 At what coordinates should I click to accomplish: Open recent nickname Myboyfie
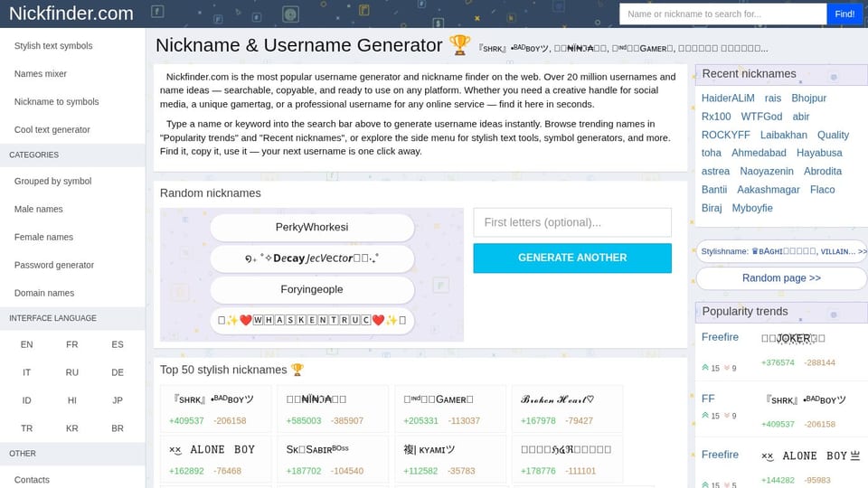752,208
